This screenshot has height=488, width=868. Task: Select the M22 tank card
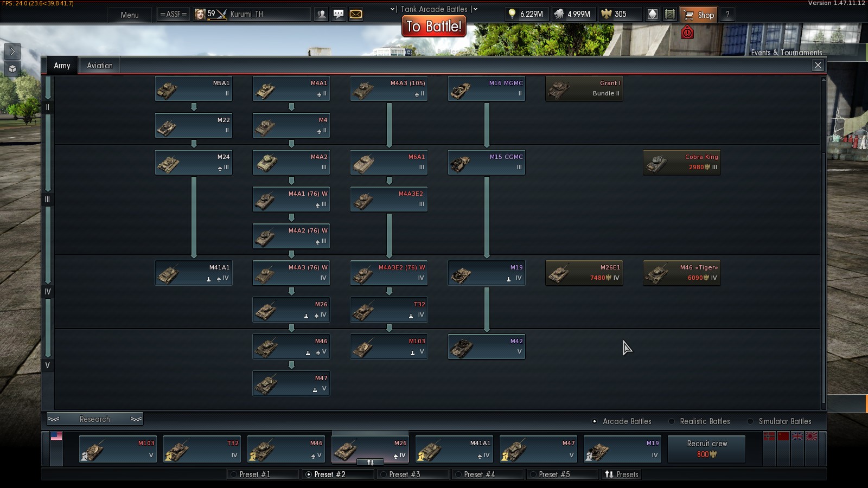pyautogui.click(x=194, y=126)
